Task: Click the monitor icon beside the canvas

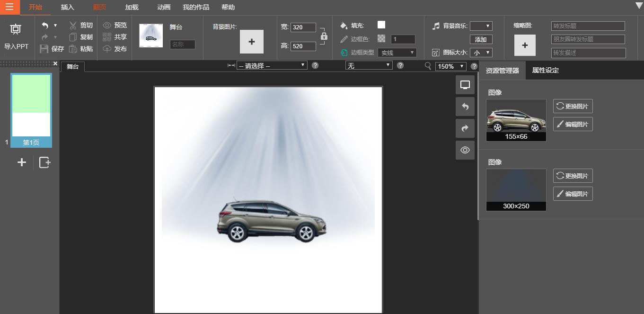Action: click(465, 85)
